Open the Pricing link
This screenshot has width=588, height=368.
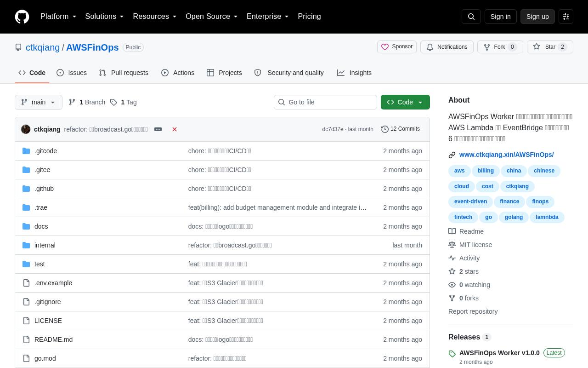(309, 17)
